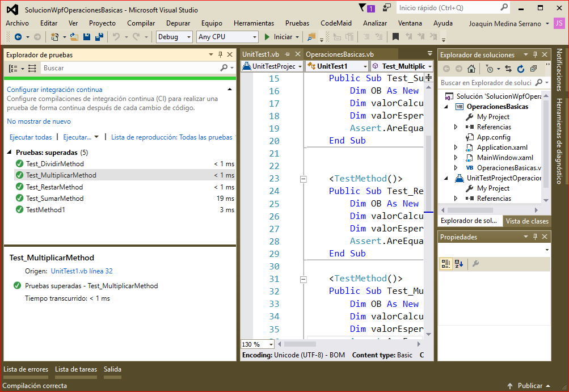569x392 pixels.
Task: Click the No mostrar de nuevo link
Action: pos(39,121)
